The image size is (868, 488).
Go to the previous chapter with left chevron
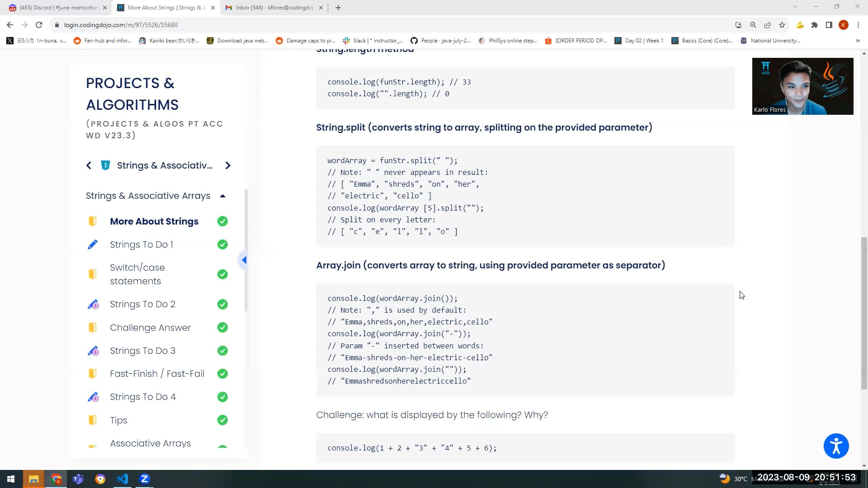click(x=89, y=165)
